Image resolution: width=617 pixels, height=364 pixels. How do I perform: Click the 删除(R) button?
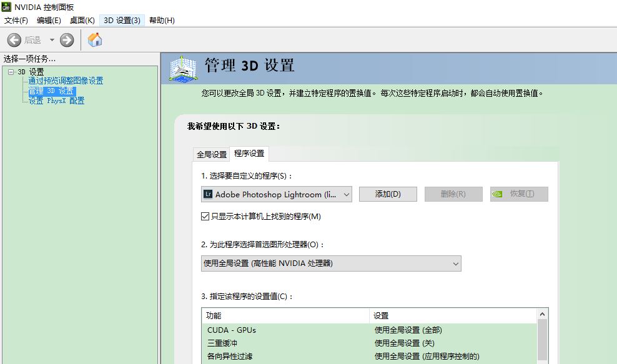(x=453, y=194)
